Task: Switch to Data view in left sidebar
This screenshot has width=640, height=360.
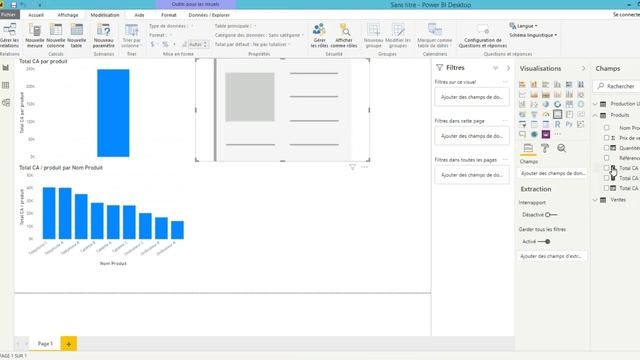Action: tap(6, 85)
